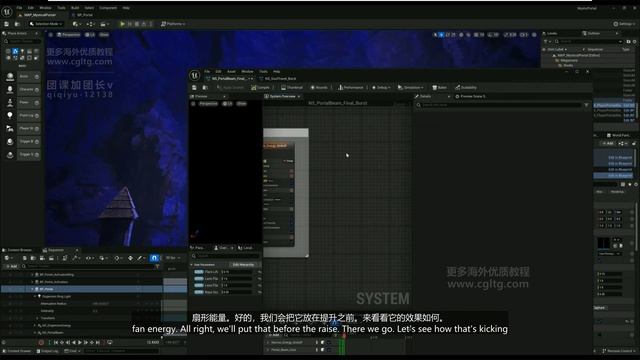Click the Scalability button in Niagara toolbar
This screenshot has width=640, height=360.
[x=466, y=87]
